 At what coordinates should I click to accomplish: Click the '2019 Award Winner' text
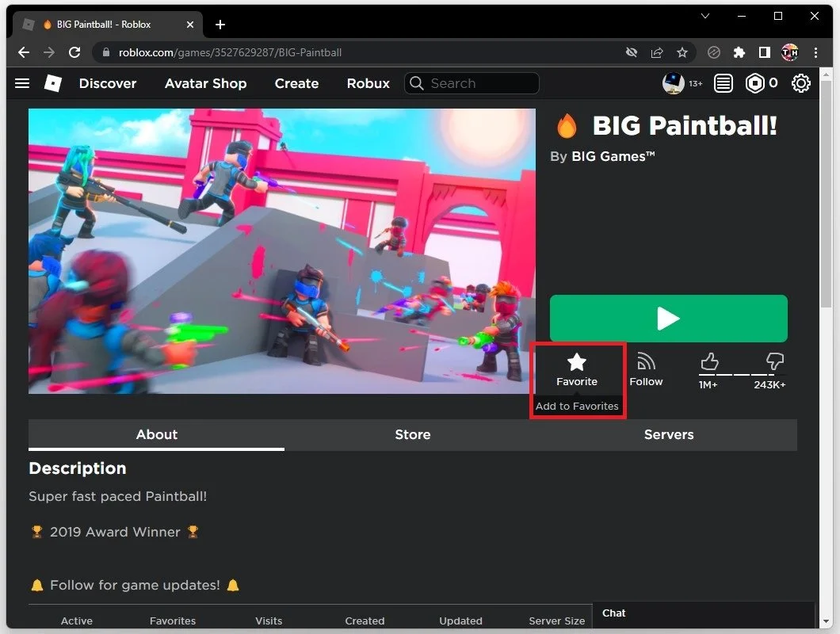coord(115,533)
